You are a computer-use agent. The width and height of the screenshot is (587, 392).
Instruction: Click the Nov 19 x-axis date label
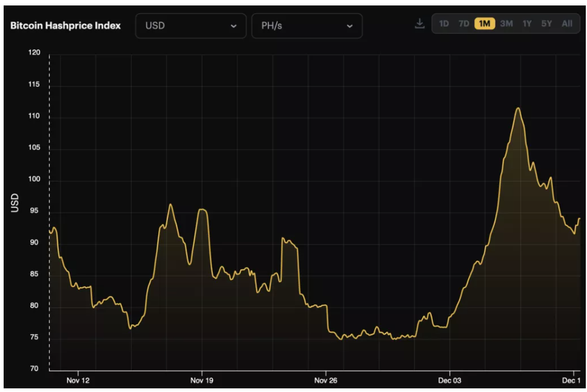pos(202,380)
